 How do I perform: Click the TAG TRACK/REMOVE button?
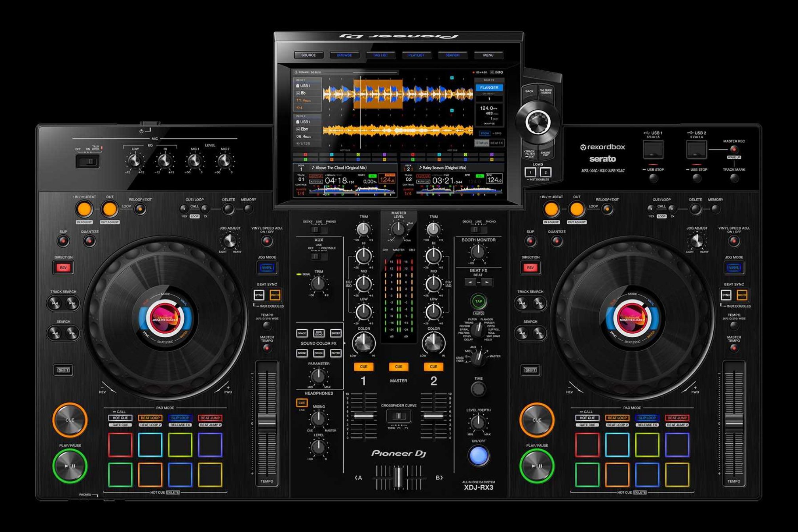[x=546, y=91]
